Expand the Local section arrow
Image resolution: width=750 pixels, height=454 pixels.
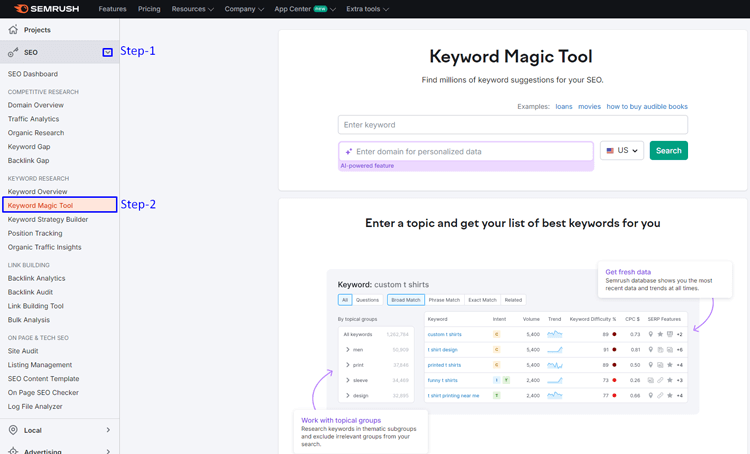click(108, 430)
